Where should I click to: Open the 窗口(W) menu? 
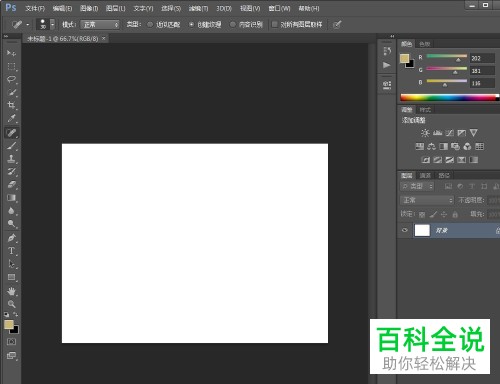point(279,8)
